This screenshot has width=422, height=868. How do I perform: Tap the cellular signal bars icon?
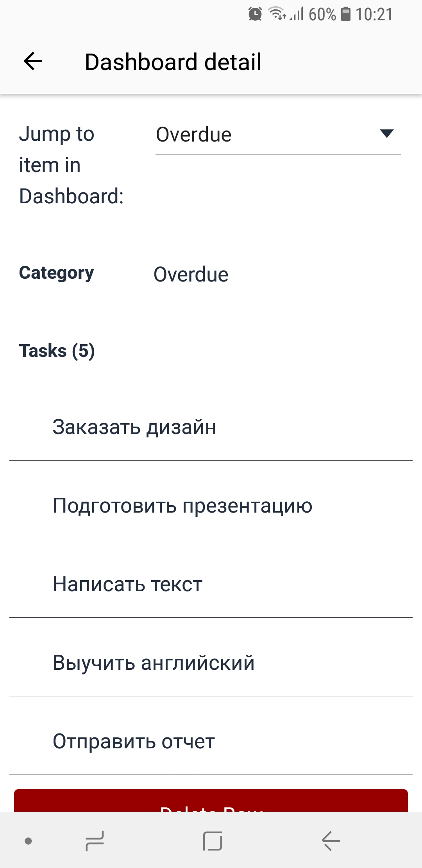point(297,14)
